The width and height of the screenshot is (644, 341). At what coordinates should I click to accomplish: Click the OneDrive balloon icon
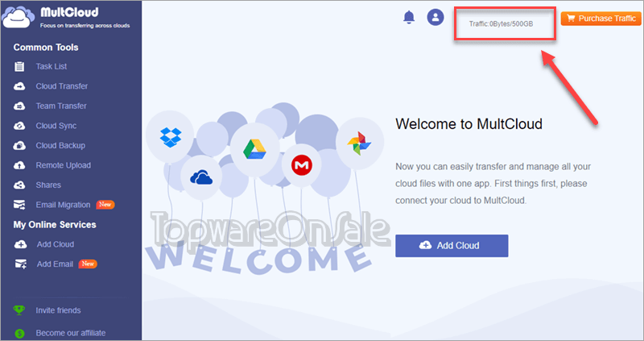(x=201, y=177)
